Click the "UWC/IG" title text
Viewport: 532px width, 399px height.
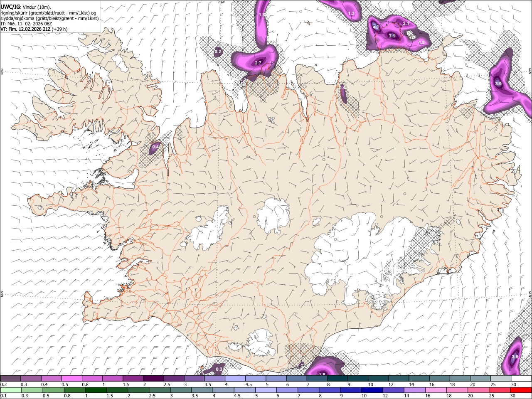tap(10, 7)
